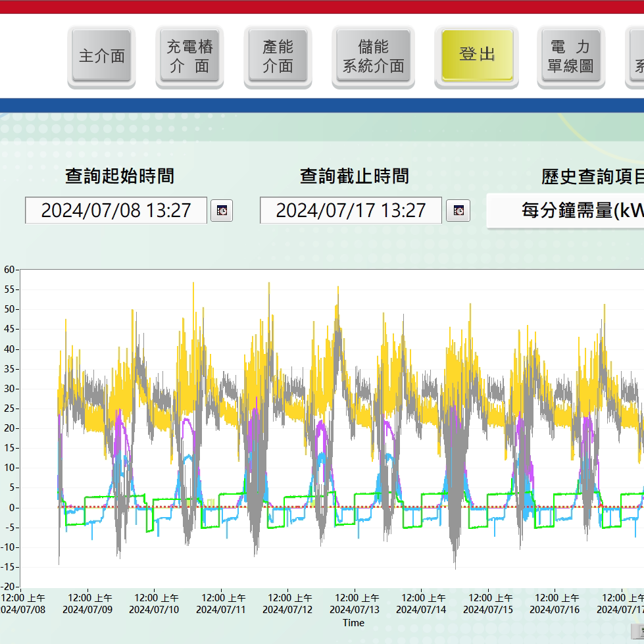This screenshot has height=644, width=644.
Task: Click the Y-axis maximum value 60
Action: click(9, 270)
